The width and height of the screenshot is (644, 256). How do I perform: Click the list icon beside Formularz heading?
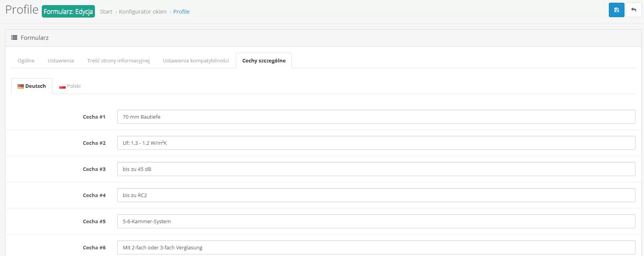click(14, 38)
